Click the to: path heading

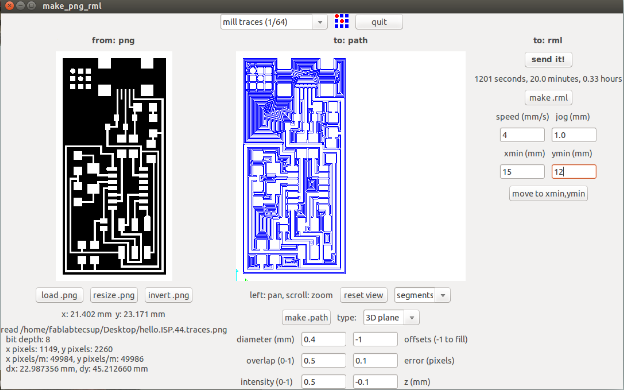pos(351,40)
